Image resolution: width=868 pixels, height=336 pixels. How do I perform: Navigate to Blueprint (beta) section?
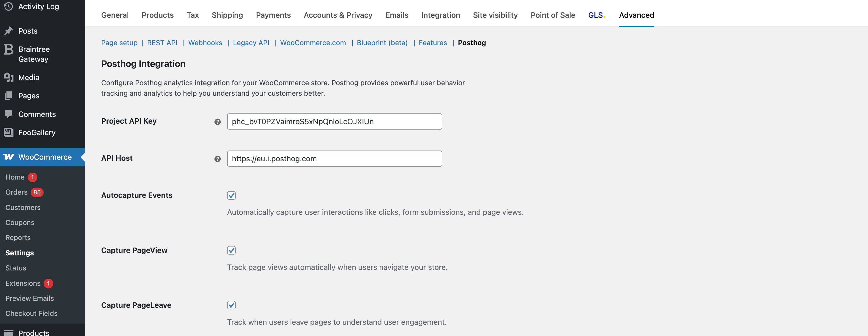point(382,43)
